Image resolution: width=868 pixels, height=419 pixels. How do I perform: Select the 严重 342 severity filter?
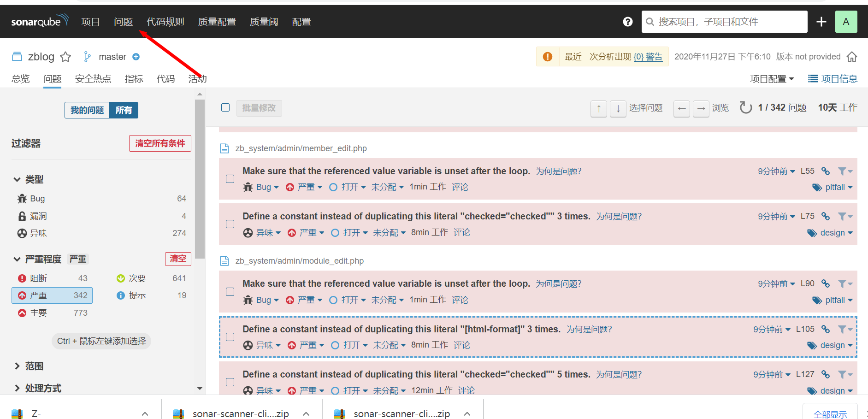[x=52, y=295]
